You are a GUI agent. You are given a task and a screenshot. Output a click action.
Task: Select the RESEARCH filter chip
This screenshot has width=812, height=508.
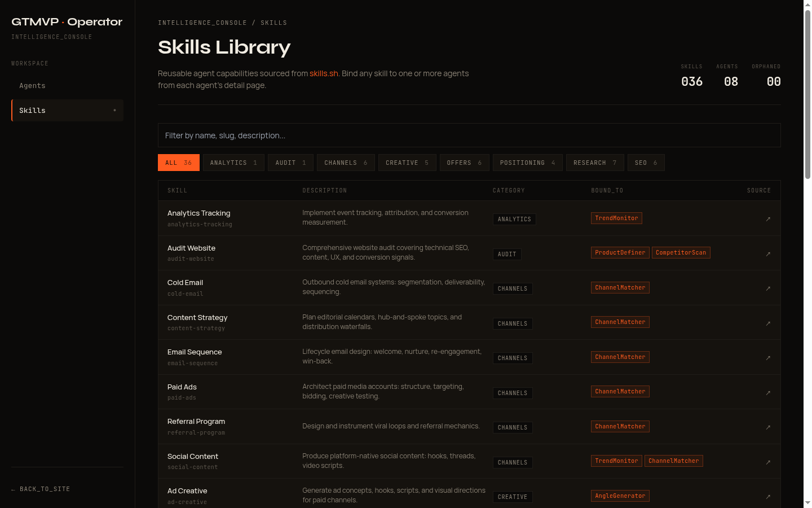coord(595,163)
